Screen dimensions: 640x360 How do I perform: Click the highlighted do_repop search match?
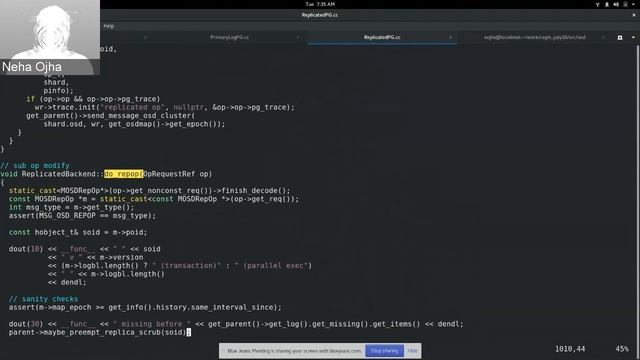[124, 174]
